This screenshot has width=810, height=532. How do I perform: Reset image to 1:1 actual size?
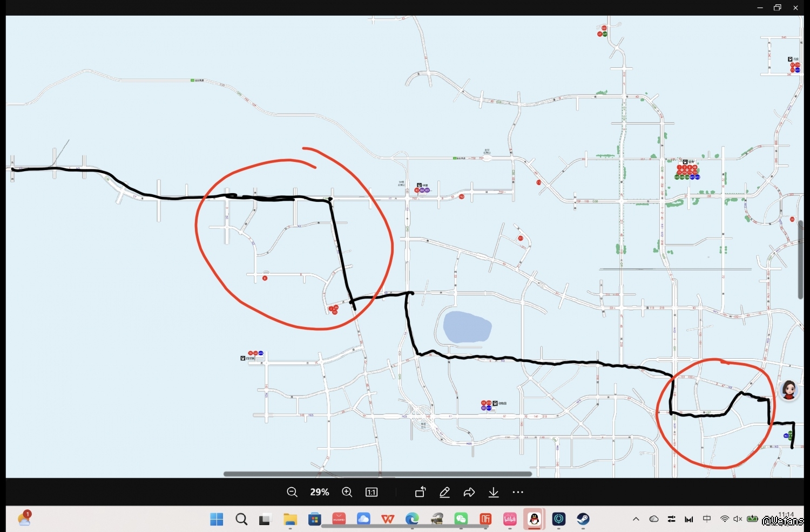(x=372, y=492)
